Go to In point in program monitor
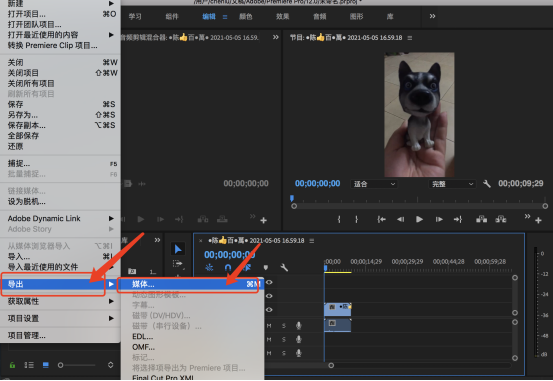 click(381, 219)
